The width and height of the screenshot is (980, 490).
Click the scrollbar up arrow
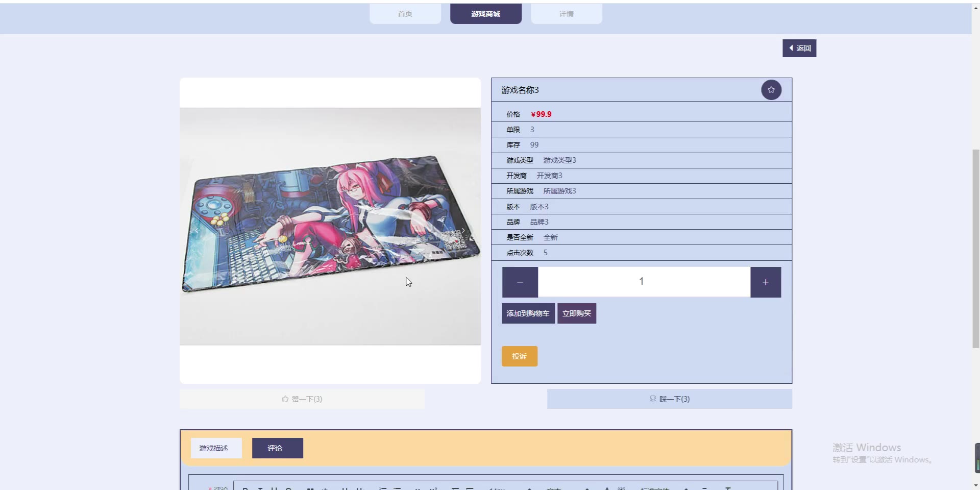tap(976, 7)
